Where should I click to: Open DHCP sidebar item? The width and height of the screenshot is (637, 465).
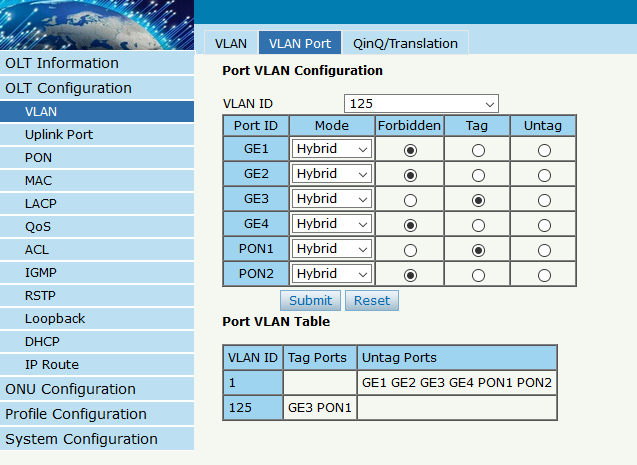point(97,342)
